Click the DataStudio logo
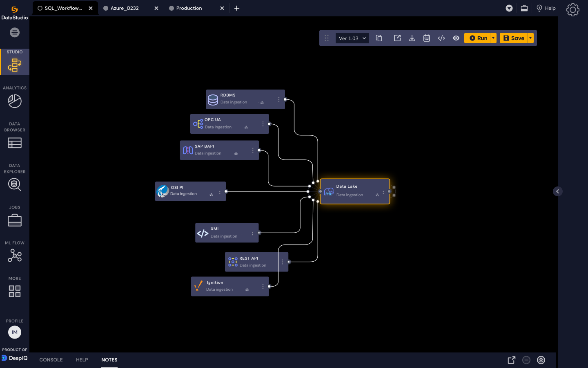The image size is (588, 368). 15,13
